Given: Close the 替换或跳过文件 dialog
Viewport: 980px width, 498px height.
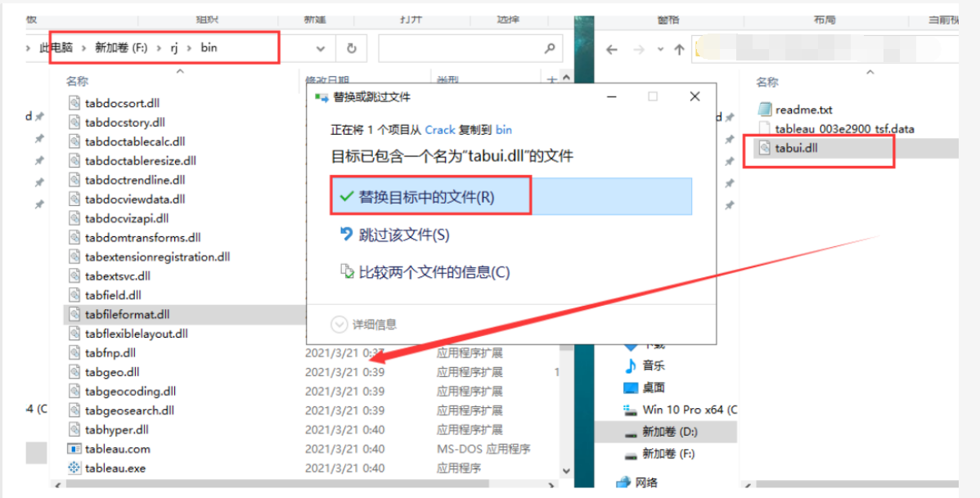Looking at the screenshot, I should click(x=695, y=96).
